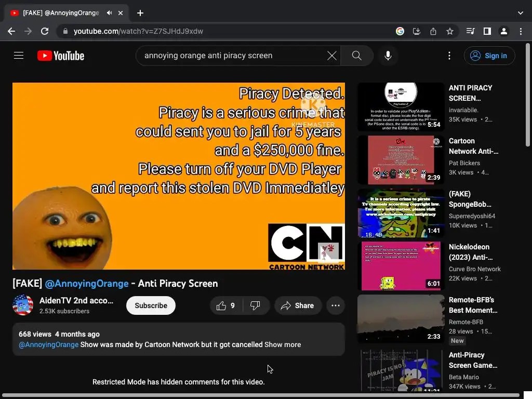Share this page from the address bar
The height and width of the screenshot is (399, 532).
433,31
